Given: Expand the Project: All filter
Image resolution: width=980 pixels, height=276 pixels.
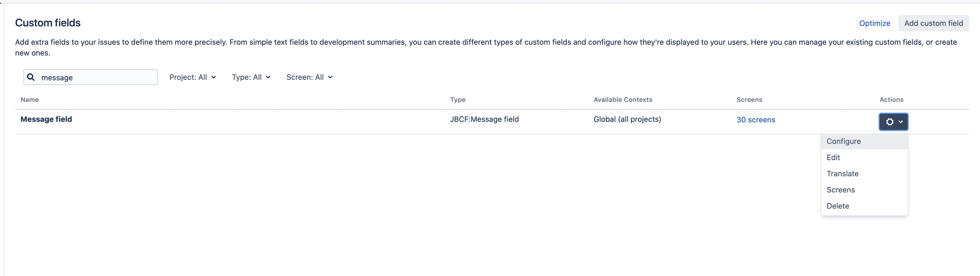Looking at the screenshot, I should [x=192, y=77].
